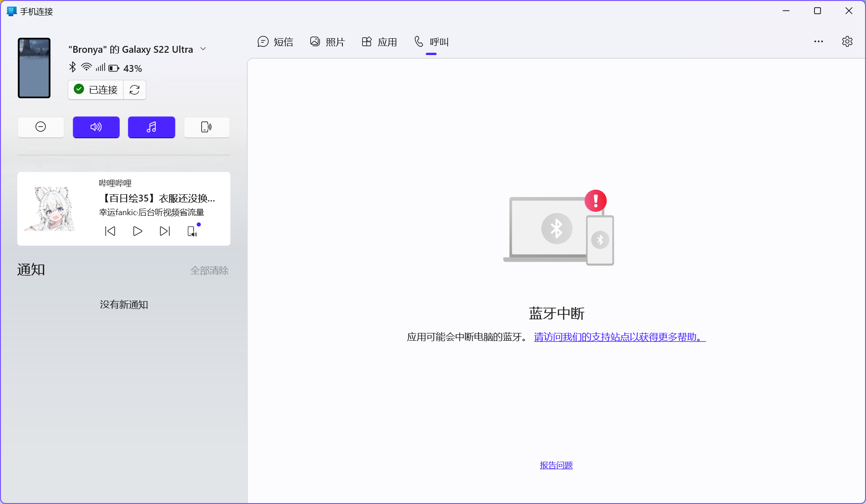
Task: Toggle the audio player music button
Action: (x=152, y=127)
